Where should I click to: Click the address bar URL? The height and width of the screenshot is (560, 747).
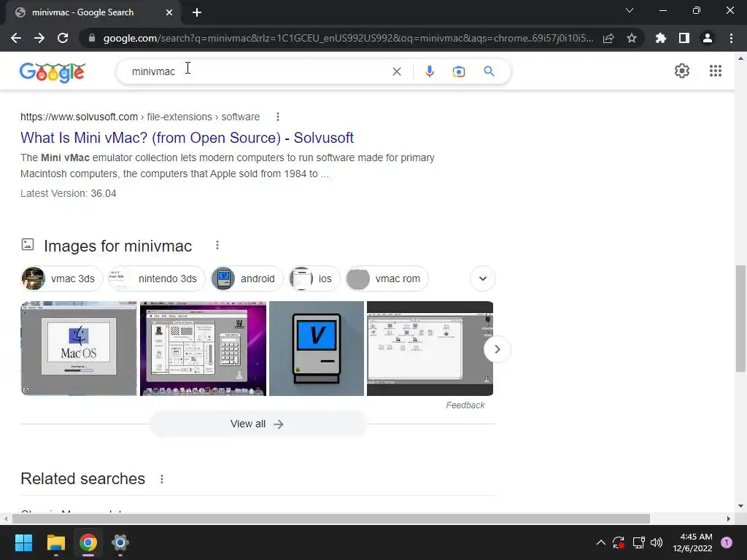pyautogui.click(x=348, y=38)
